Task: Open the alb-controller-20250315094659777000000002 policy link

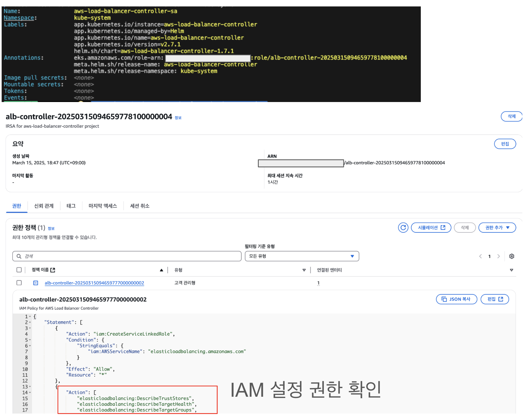Action: pyautogui.click(x=94, y=283)
